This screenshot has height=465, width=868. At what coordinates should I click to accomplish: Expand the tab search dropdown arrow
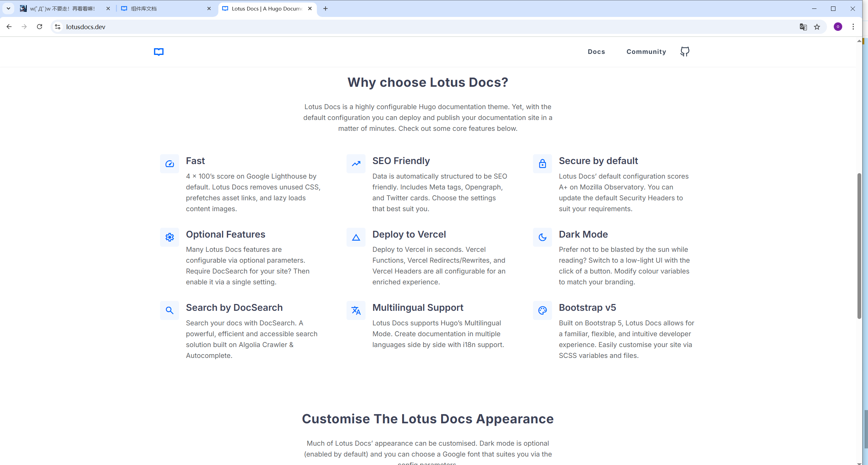[8, 9]
